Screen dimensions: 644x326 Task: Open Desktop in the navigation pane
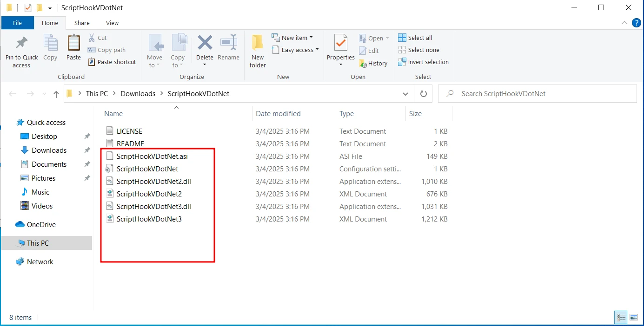click(44, 137)
